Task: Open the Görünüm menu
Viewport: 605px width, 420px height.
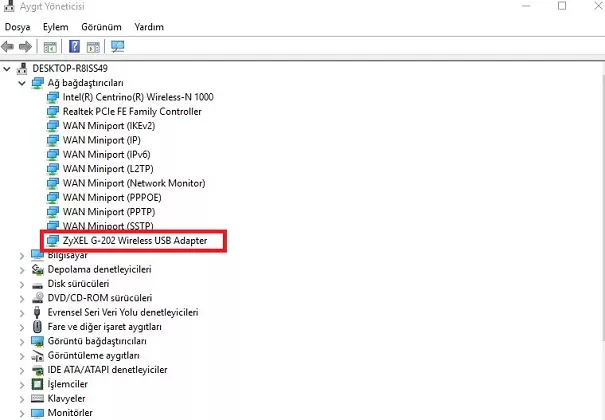Action: coord(101,27)
